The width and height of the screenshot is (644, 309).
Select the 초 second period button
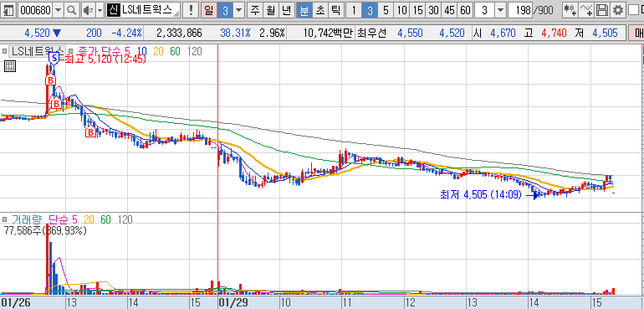pyautogui.click(x=319, y=11)
